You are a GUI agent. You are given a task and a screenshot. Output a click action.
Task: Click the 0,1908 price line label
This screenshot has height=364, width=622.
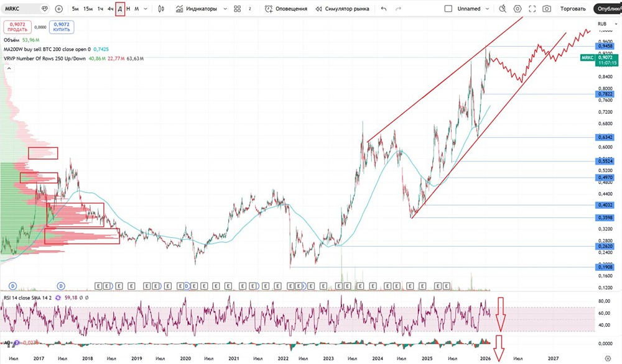tap(605, 267)
